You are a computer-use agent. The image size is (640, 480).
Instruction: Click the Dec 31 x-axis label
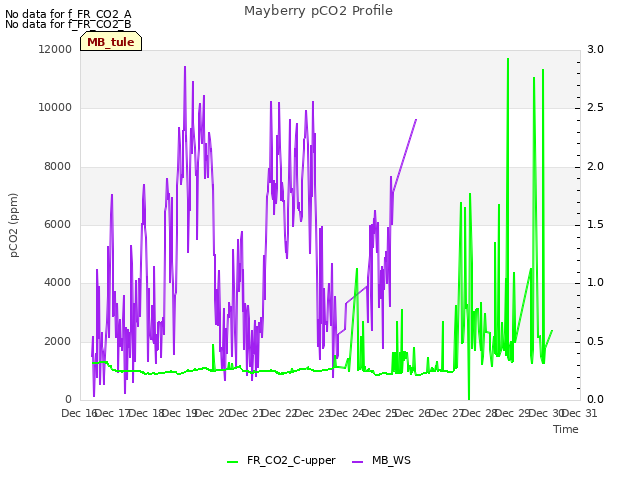580,413
